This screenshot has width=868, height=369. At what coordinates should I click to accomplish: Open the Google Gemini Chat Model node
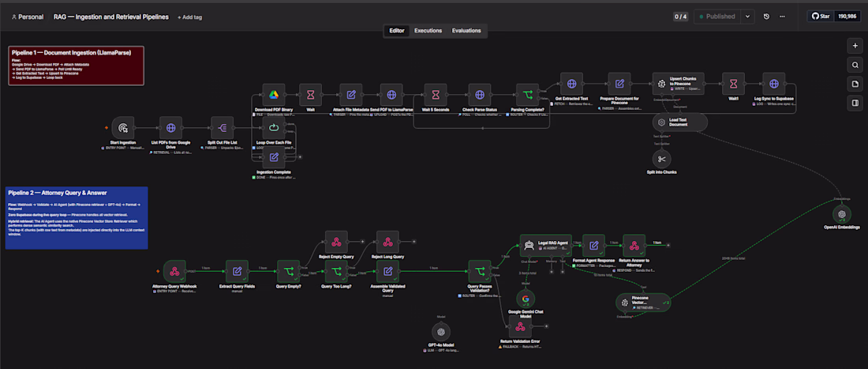(x=524, y=299)
